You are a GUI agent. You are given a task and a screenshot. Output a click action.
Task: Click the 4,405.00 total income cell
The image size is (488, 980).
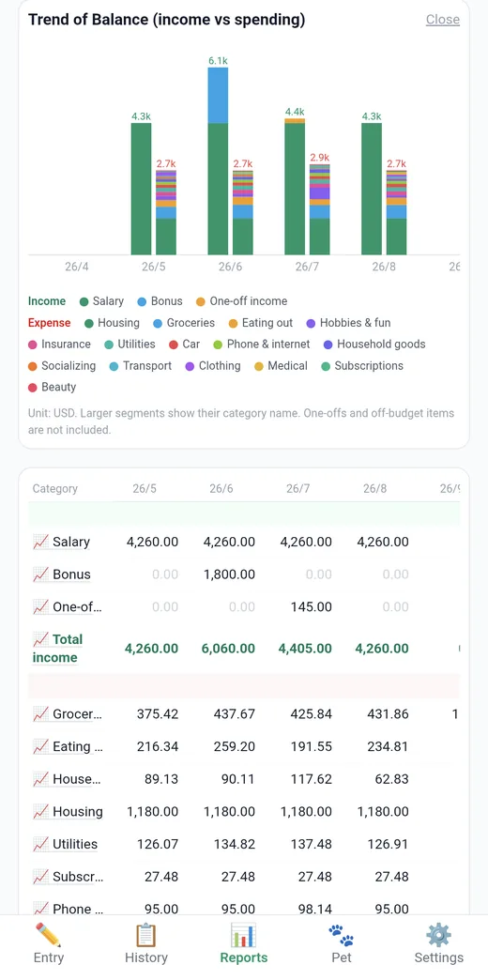[305, 649]
